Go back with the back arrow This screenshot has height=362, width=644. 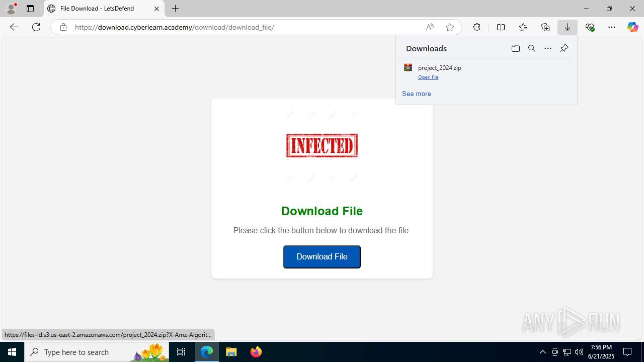[x=14, y=27]
